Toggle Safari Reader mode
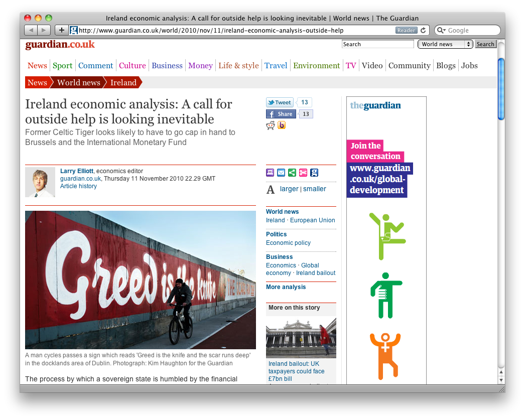 pos(406,31)
